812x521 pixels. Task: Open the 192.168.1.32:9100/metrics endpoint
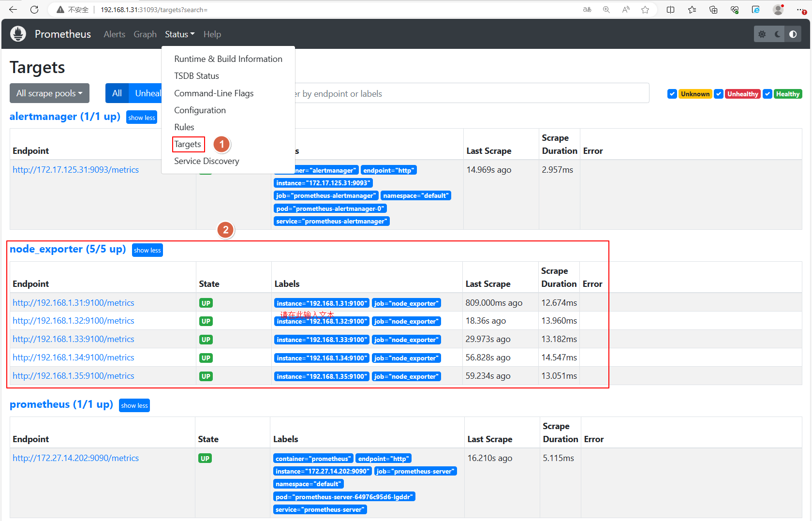[x=74, y=321]
